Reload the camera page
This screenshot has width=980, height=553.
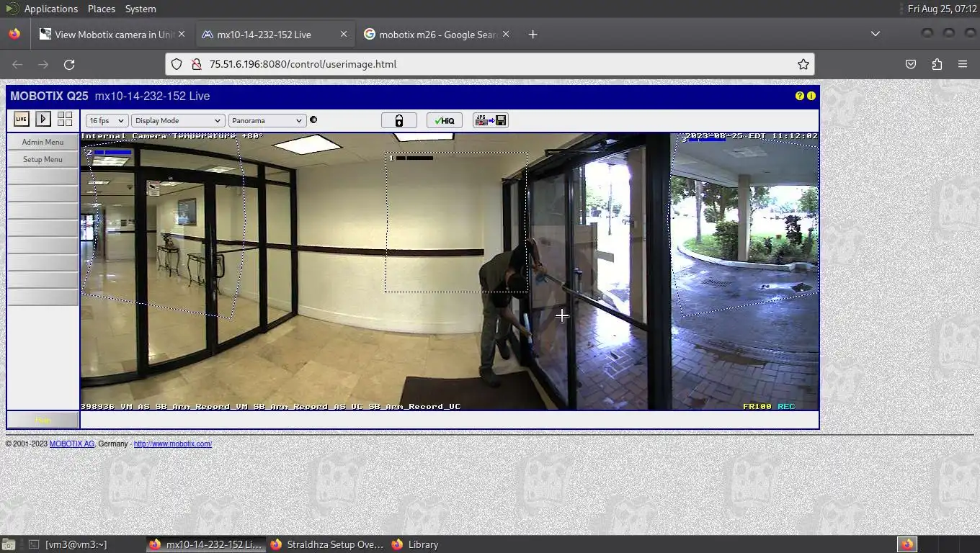click(69, 64)
